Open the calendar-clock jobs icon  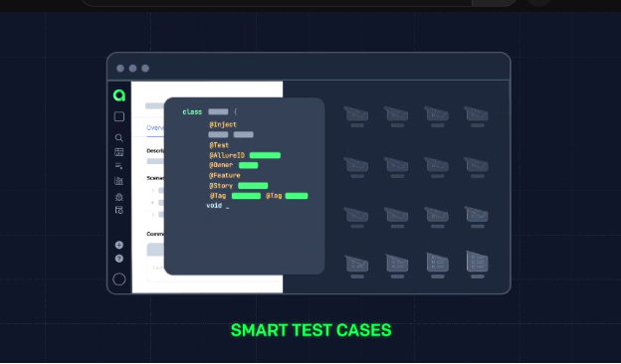[x=118, y=210]
